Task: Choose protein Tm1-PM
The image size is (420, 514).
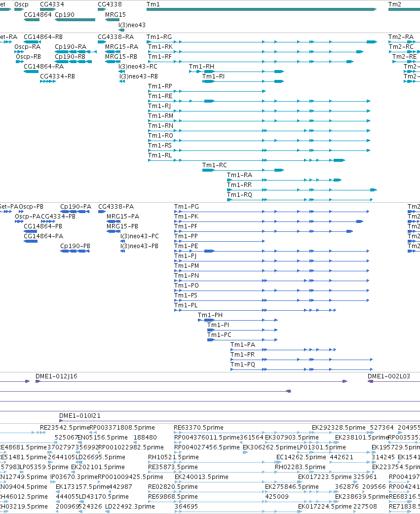Action: [272, 271]
